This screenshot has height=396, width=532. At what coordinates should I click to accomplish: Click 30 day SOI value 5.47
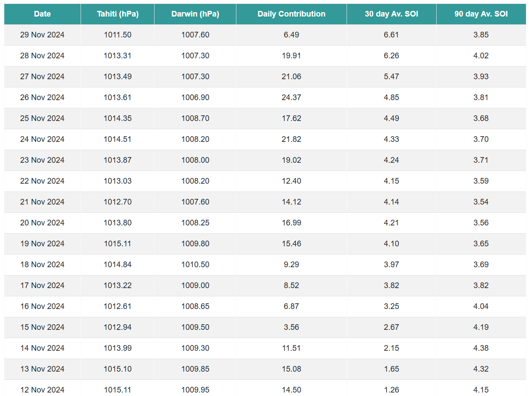[391, 77]
